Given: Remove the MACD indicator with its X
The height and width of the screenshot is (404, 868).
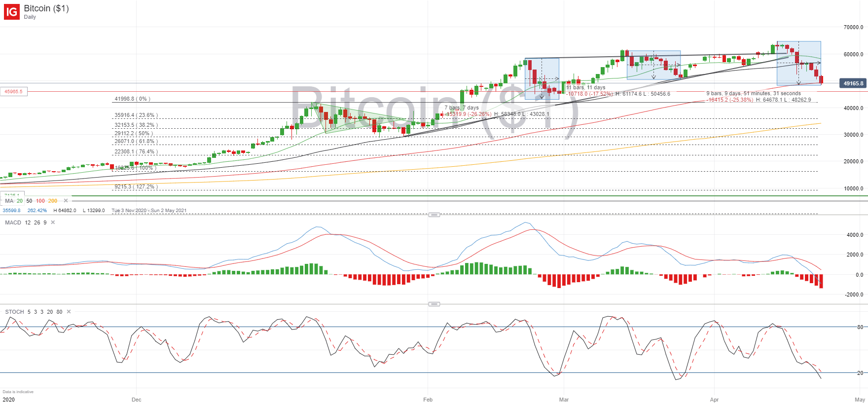Looking at the screenshot, I should point(53,222).
